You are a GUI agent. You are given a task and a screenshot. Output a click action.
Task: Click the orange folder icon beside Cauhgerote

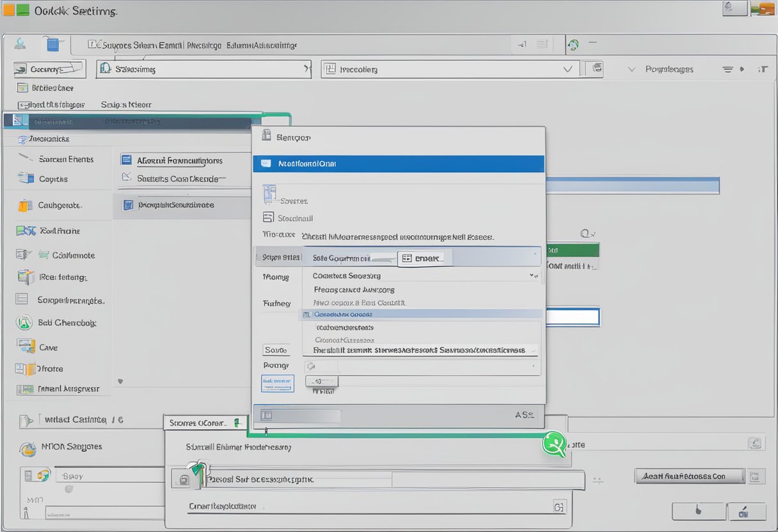[25, 205]
